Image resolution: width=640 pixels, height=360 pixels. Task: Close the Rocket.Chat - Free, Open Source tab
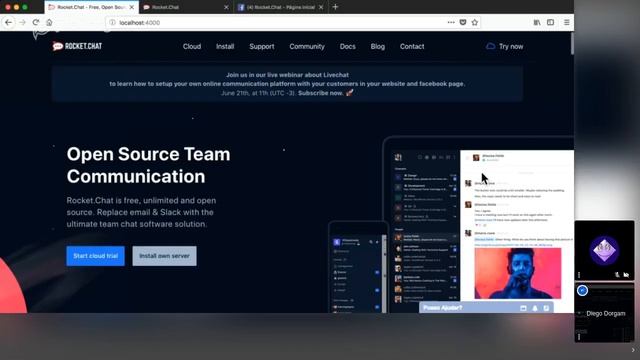[x=131, y=7]
